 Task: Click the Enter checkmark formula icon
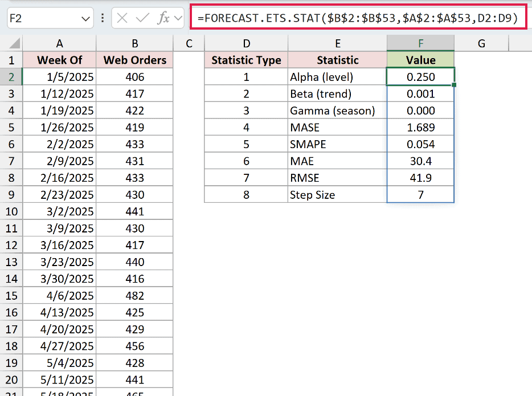click(x=142, y=18)
